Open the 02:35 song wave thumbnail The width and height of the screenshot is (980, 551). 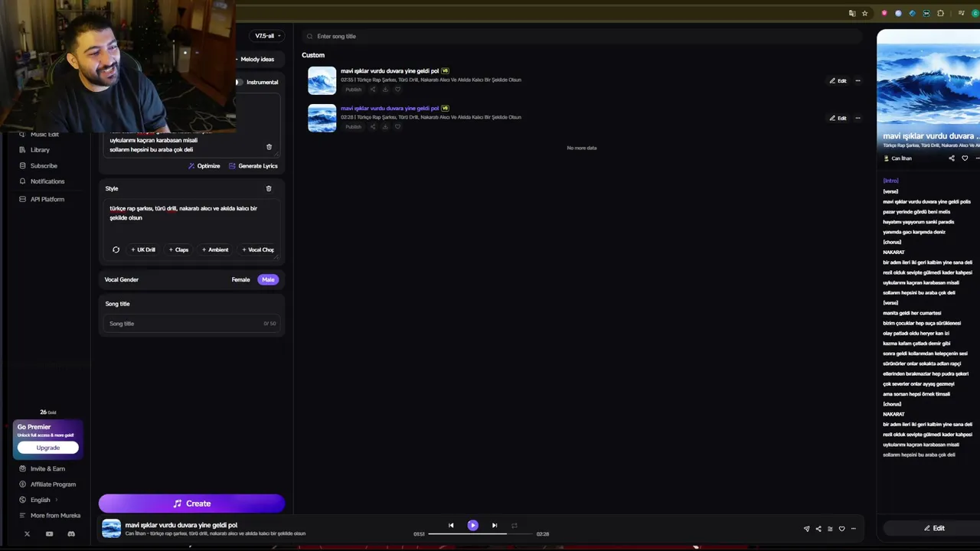[322, 80]
